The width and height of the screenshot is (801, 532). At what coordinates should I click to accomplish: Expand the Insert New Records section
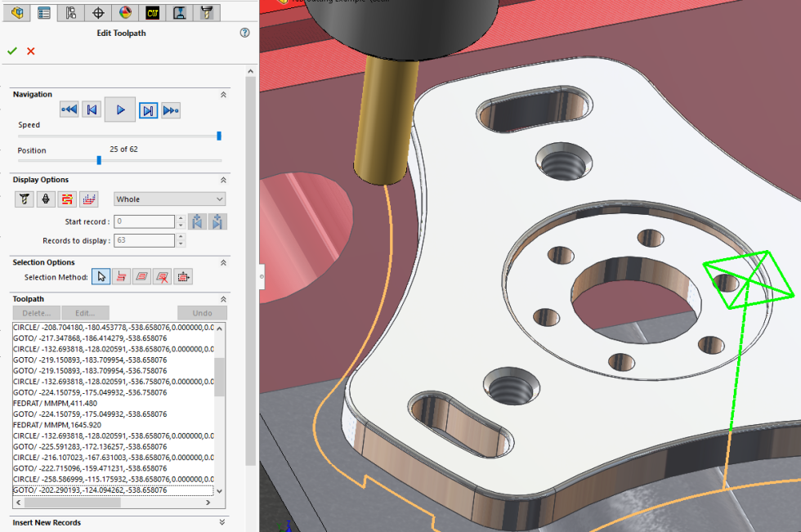click(222, 522)
